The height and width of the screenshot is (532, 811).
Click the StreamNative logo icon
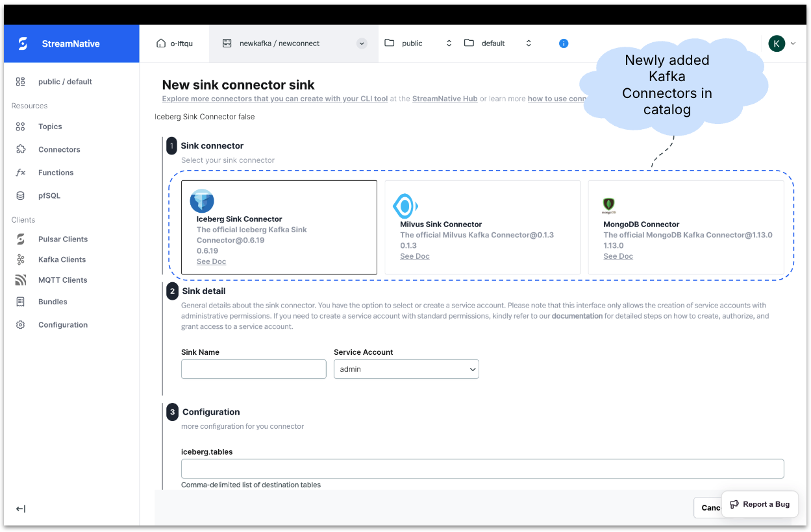point(23,43)
